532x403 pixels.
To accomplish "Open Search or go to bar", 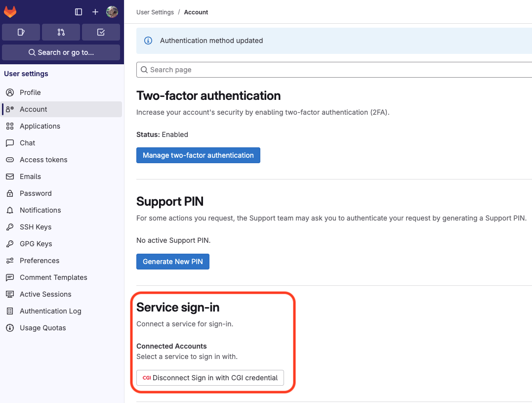I will point(61,52).
